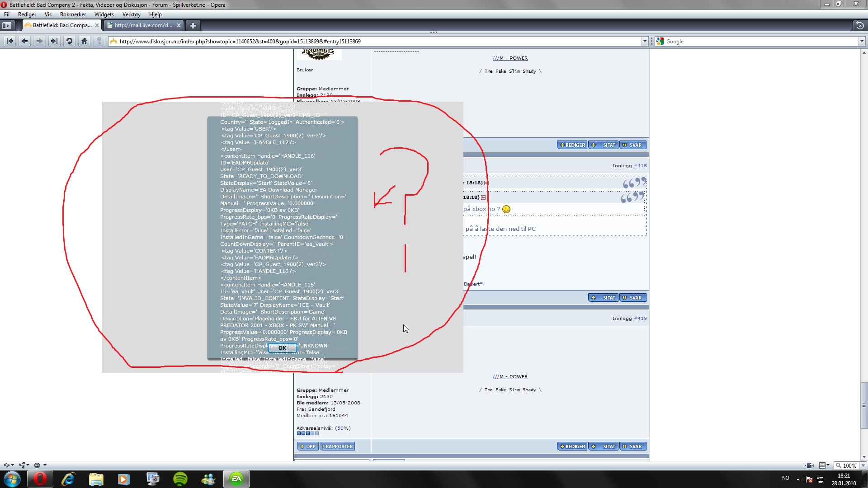Screen dimensions: 868x488
Task: Click SITAT button on post #418
Action: (604, 298)
